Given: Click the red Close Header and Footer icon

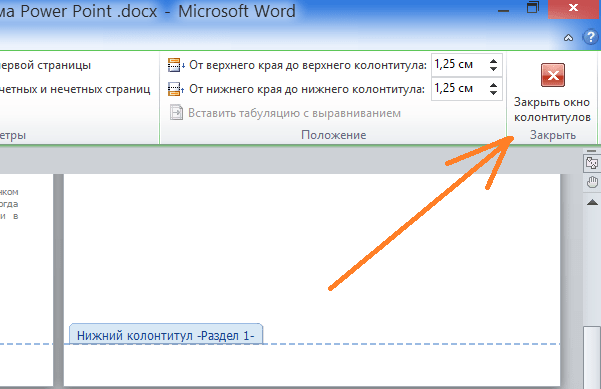Looking at the screenshot, I should coord(553,76).
